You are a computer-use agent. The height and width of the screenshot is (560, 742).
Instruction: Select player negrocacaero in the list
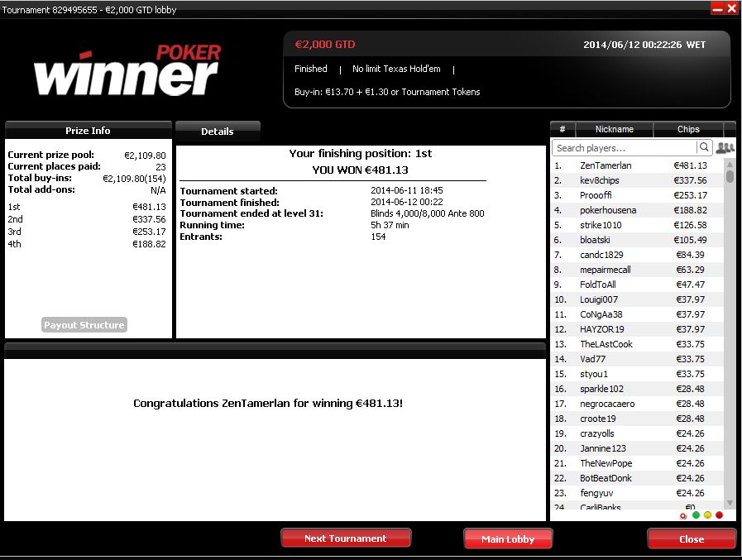coord(638,404)
